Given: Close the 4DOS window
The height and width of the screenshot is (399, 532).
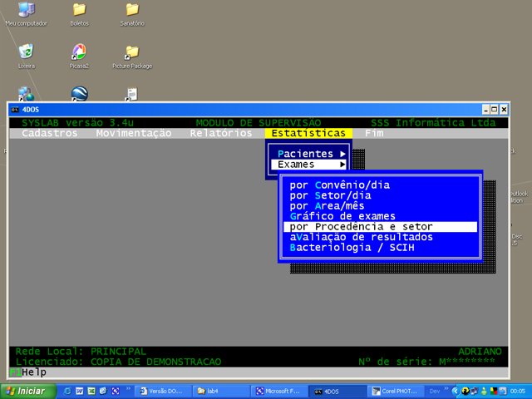Looking at the screenshot, I should point(504,110).
